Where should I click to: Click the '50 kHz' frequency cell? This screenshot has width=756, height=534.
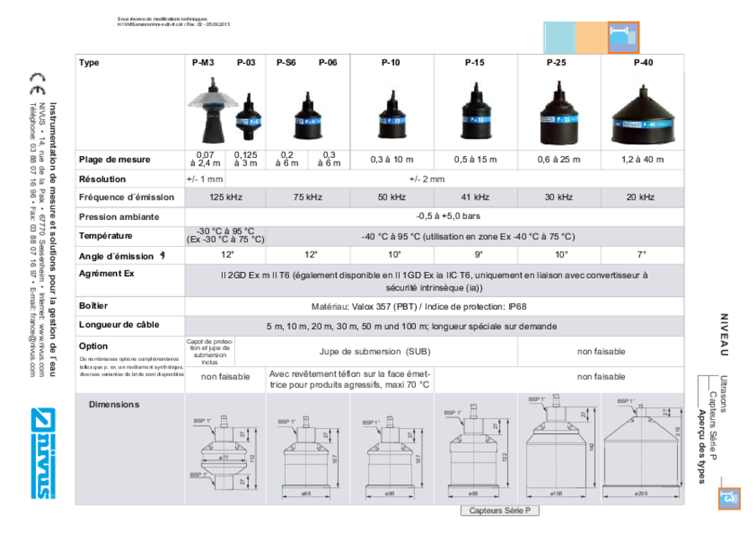pos(391,197)
